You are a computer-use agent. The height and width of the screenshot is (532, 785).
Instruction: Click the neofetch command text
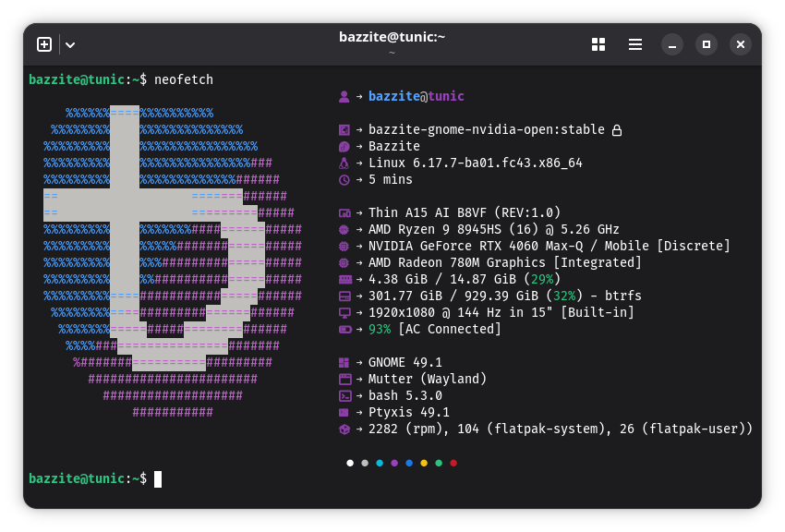pyautogui.click(x=184, y=79)
